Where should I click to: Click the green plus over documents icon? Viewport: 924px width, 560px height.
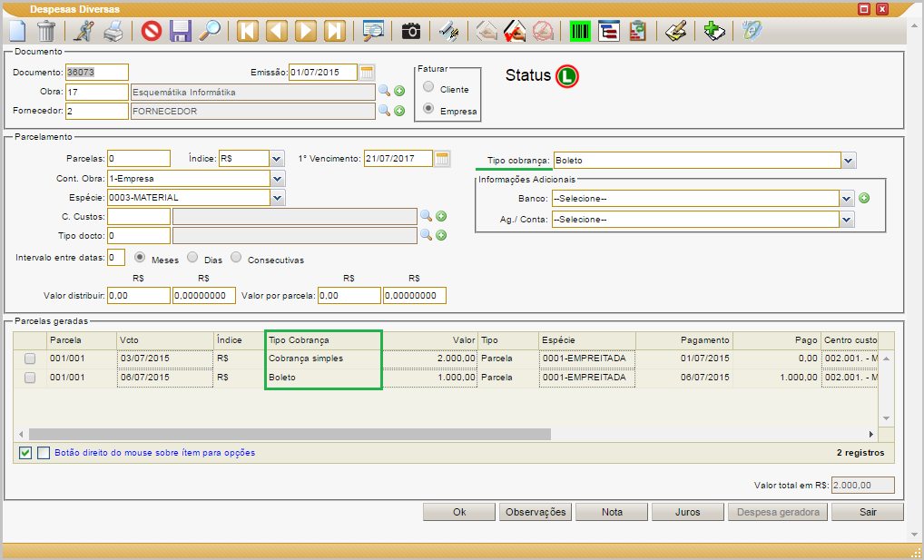tap(713, 31)
